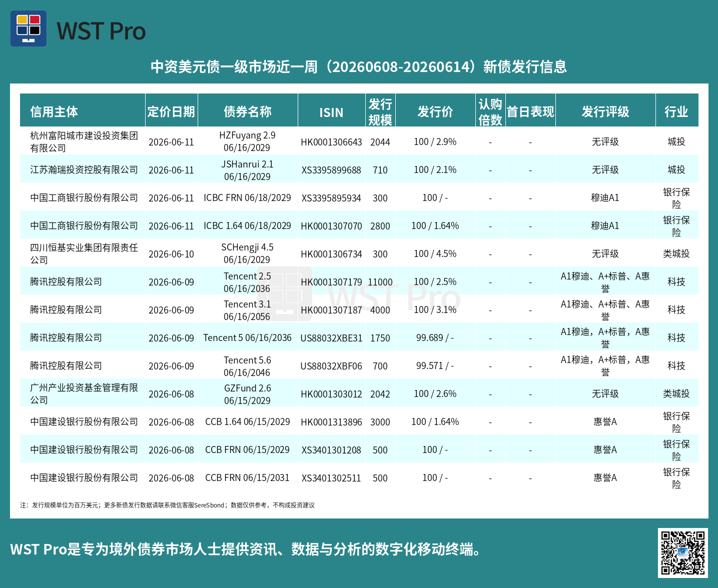Click ISIN HK0001306734
718x588 pixels.
(331, 254)
